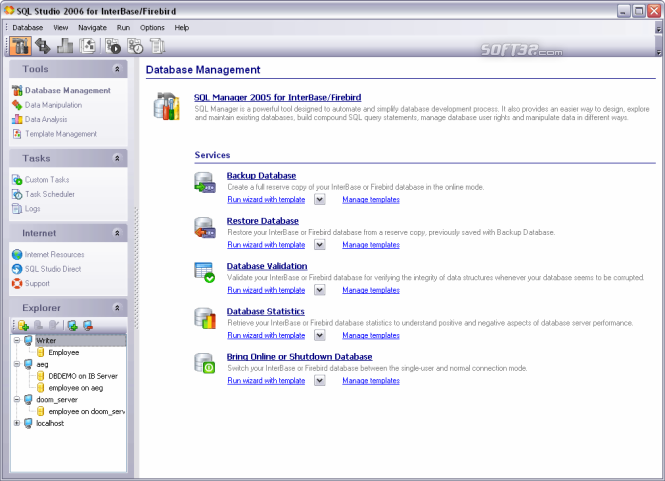Open the Navigate menu
Image resolution: width=665 pixels, height=481 pixels.
[92, 28]
